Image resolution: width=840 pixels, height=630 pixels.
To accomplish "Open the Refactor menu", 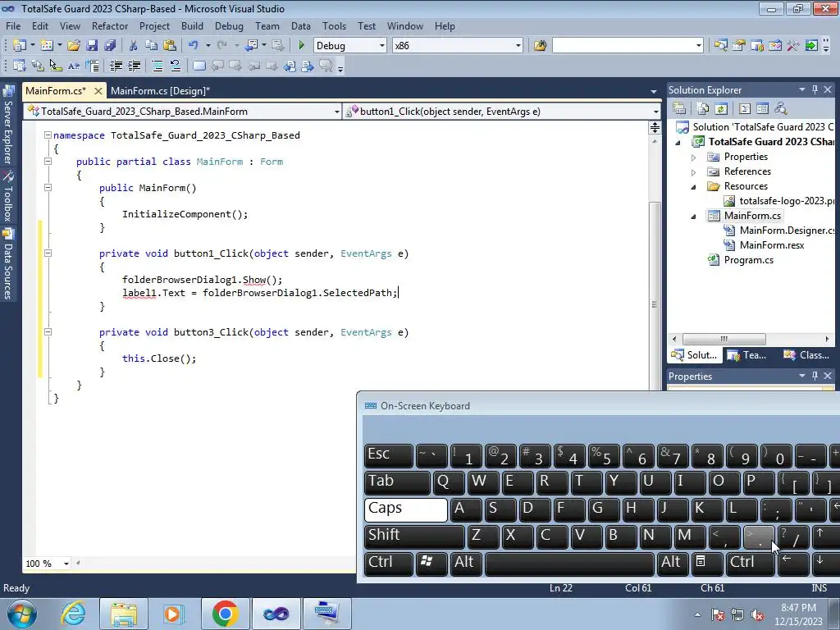I will pos(110,25).
